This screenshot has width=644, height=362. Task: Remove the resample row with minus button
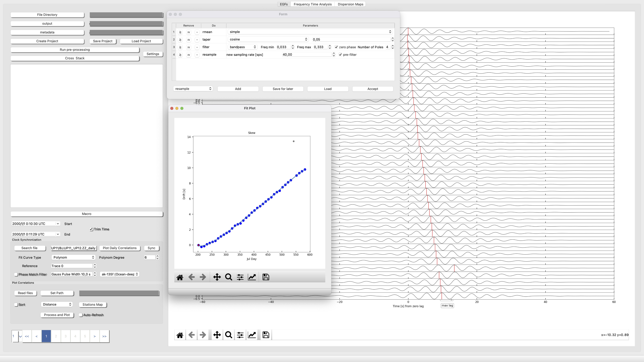tap(197, 55)
